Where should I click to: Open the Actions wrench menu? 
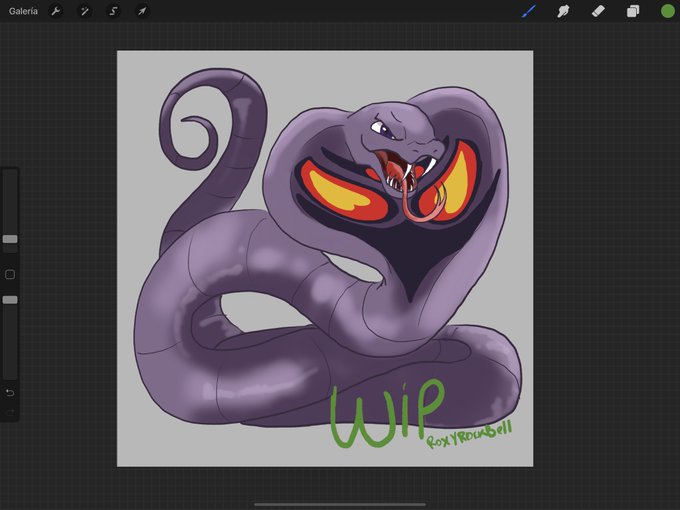point(56,11)
